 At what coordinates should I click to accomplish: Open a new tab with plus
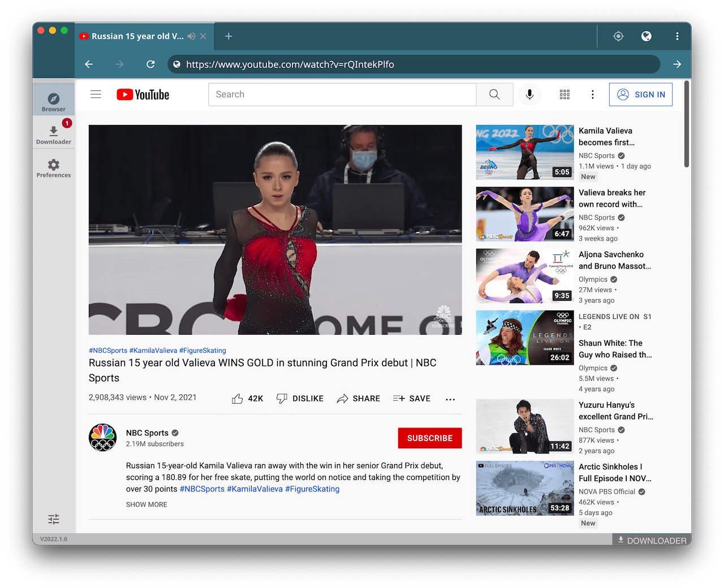click(229, 36)
